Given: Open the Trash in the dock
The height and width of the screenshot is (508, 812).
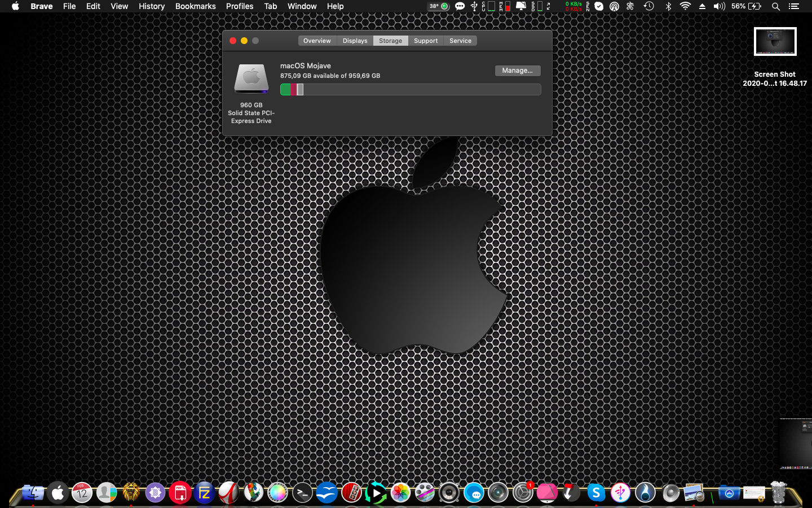Looking at the screenshot, I should click(x=779, y=492).
